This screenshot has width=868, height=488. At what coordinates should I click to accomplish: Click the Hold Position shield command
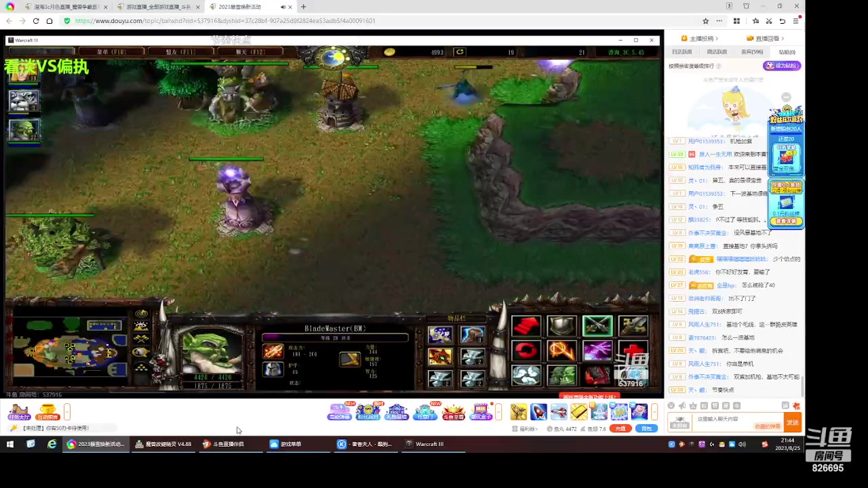click(561, 327)
